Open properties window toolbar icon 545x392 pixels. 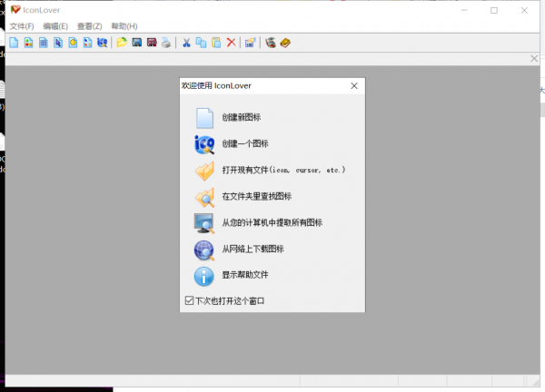(251, 43)
